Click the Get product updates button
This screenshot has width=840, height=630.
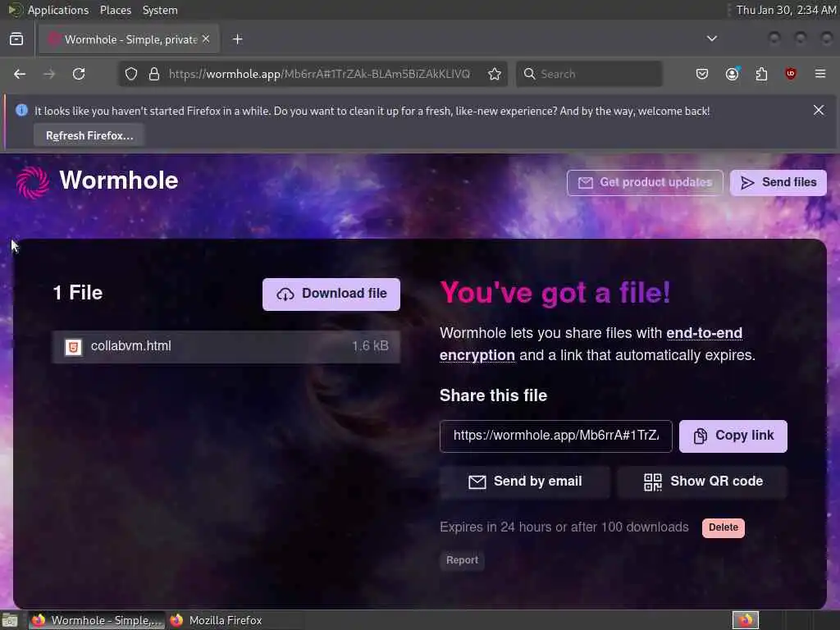pos(645,183)
